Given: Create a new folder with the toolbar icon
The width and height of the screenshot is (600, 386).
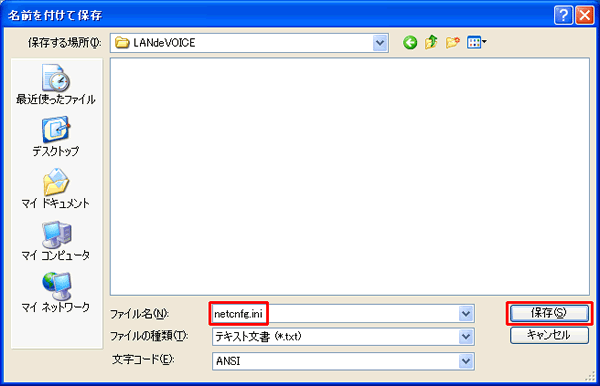Looking at the screenshot, I should coord(452,42).
